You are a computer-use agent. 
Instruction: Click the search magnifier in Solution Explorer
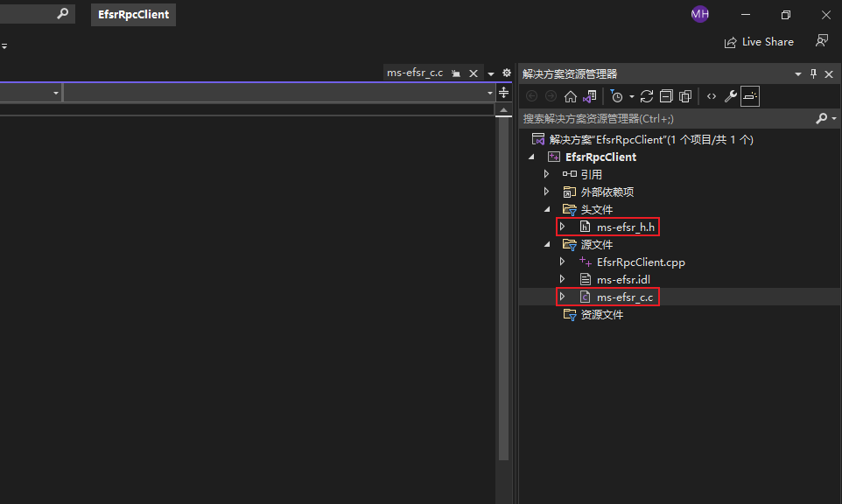(822, 119)
